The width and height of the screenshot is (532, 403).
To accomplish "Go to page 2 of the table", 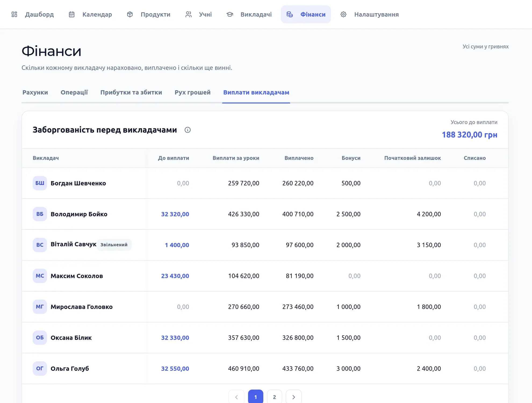I will tap(274, 397).
